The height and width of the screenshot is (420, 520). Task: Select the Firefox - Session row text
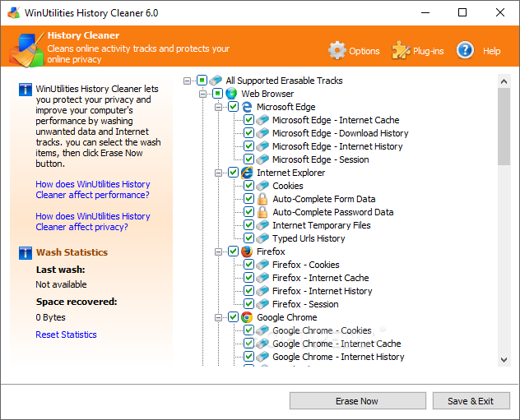[305, 304]
